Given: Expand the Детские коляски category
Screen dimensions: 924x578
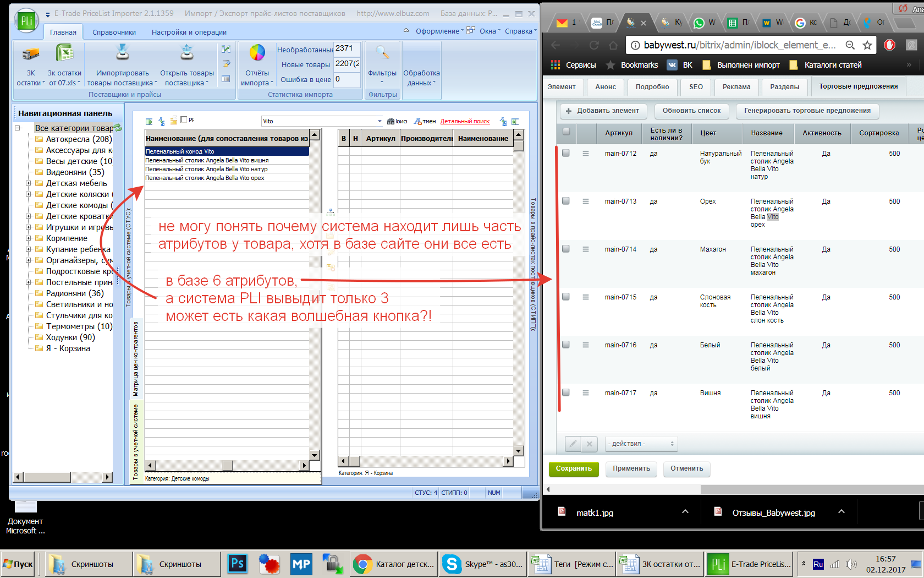Looking at the screenshot, I should [29, 194].
